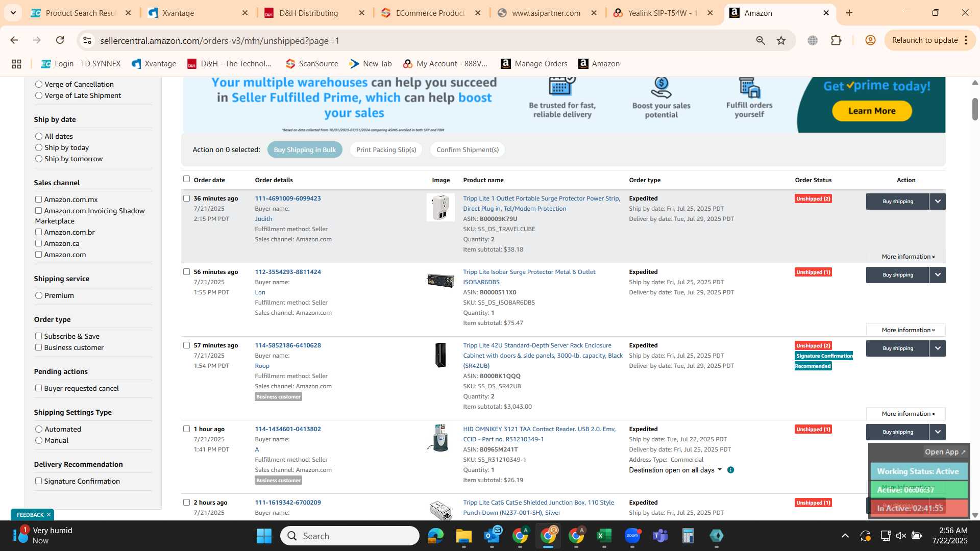Open Manage Orders bookmark
This screenshot has height=551, width=980.
point(534,64)
